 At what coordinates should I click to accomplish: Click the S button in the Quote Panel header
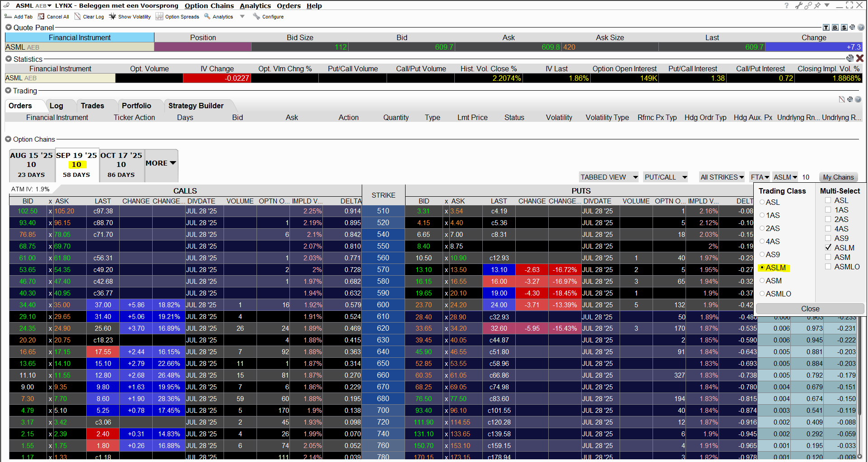click(844, 28)
